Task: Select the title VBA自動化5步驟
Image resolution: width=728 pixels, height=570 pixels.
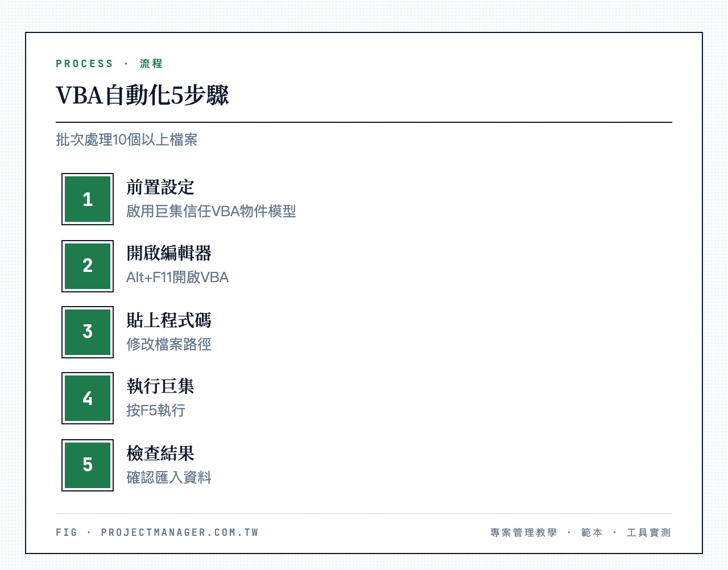Action: [x=142, y=95]
